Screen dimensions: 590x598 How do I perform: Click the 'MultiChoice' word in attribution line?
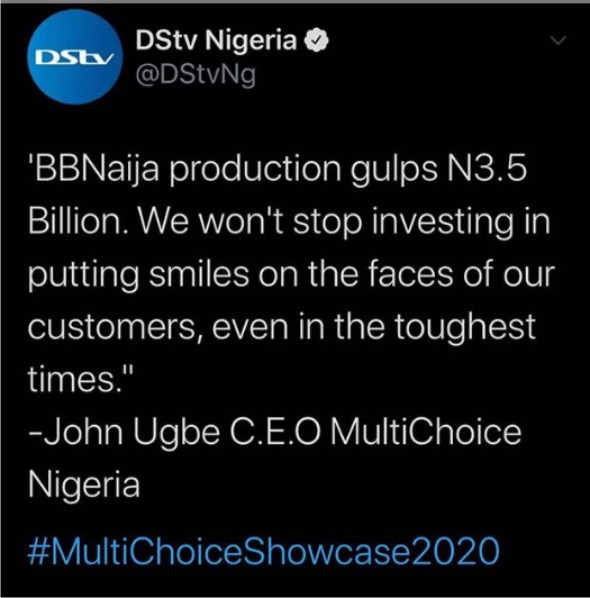coord(425,432)
